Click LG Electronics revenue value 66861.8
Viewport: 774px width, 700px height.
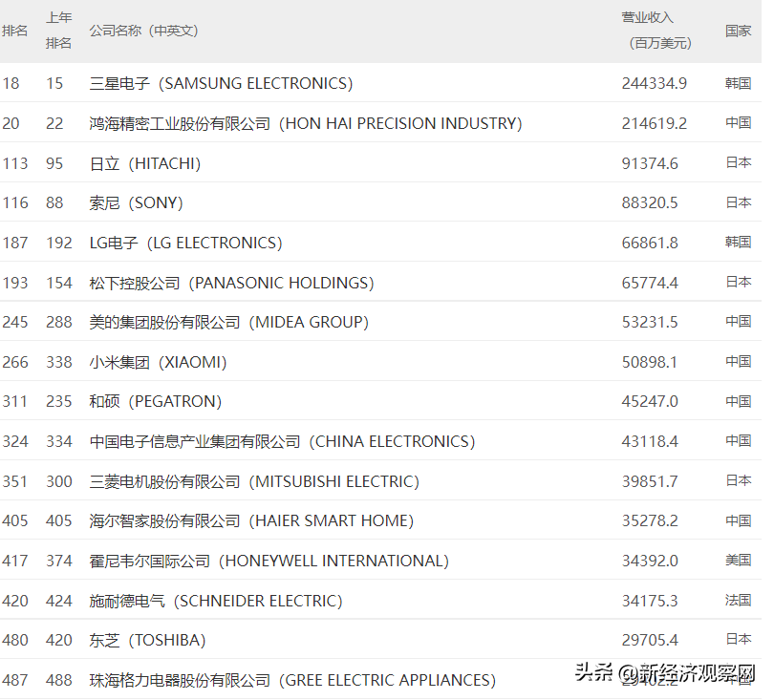[x=650, y=243]
